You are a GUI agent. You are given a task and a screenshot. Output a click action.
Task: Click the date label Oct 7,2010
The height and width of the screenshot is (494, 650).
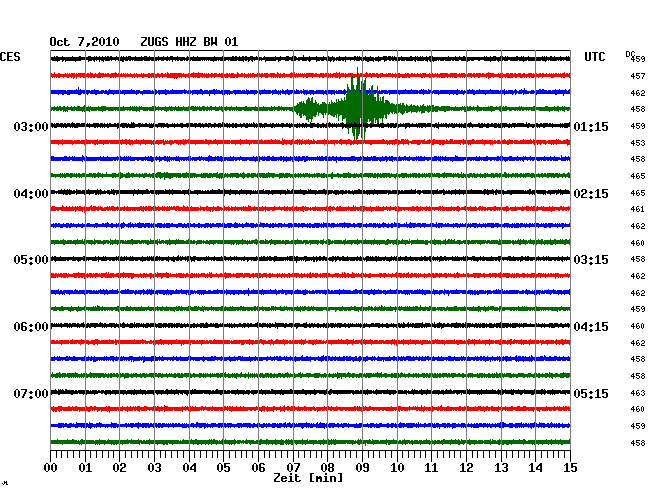tap(84, 42)
